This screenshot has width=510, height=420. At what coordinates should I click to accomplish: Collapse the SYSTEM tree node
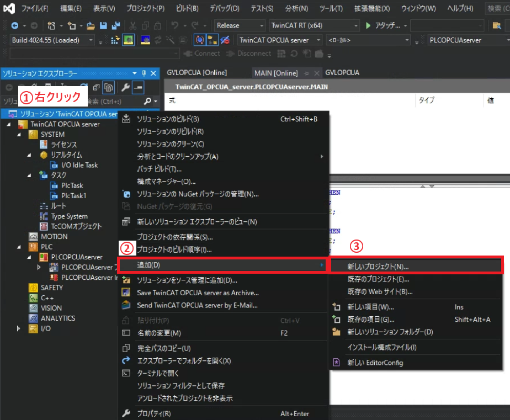pos(19,134)
